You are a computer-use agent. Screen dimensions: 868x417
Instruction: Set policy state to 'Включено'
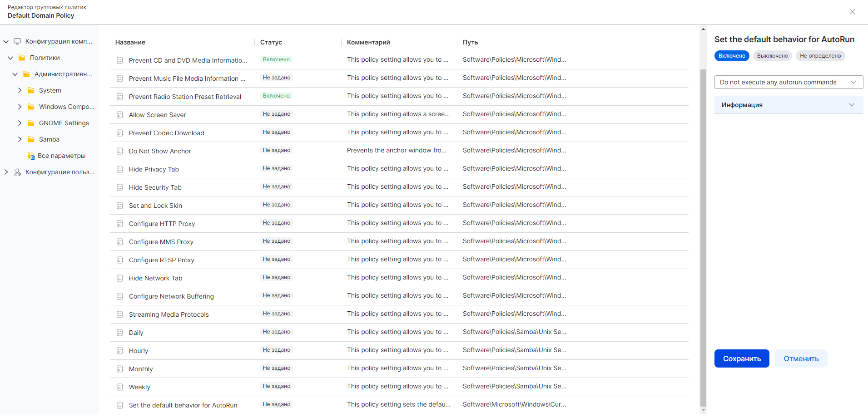tap(731, 56)
